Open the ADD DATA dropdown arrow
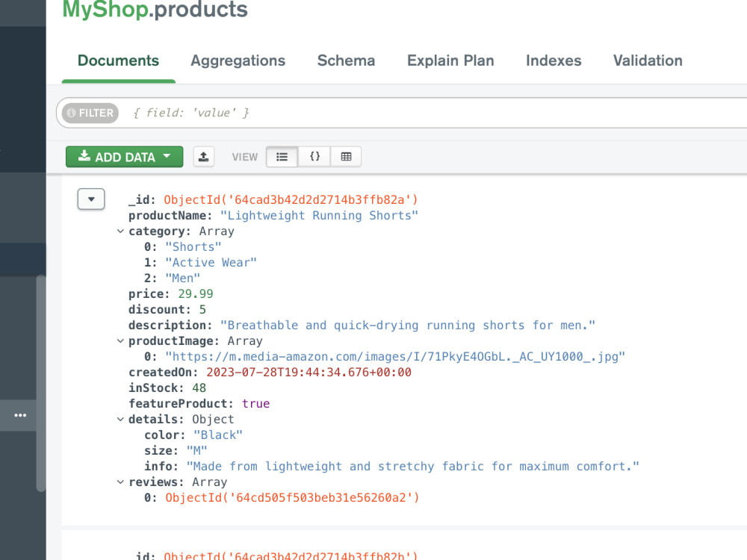Viewport: 747px width, 560px height. tap(166, 157)
